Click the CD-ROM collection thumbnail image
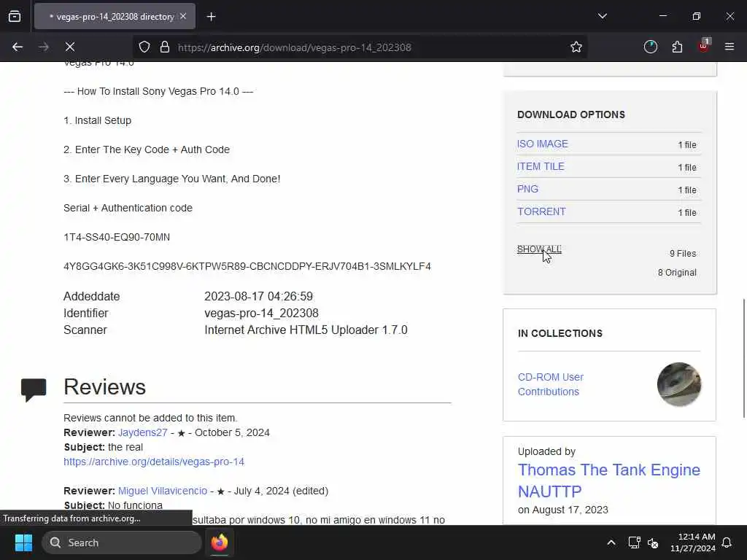This screenshot has width=747, height=560. coord(679,384)
